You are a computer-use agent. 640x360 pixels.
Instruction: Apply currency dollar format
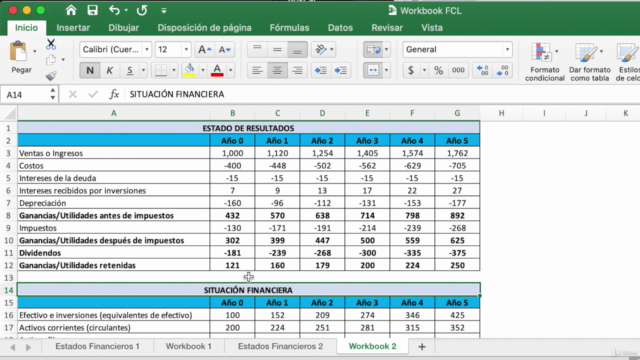pyautogui.click(x=411, y=70)
